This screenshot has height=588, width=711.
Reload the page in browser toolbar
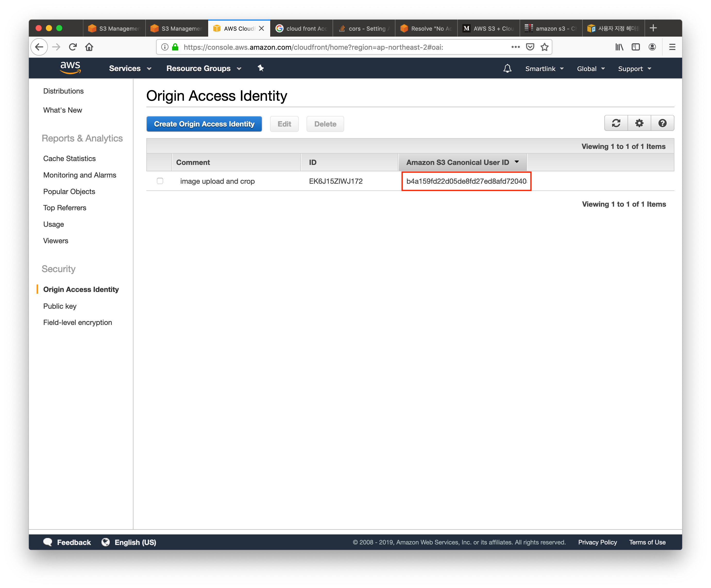click(x=73, y=47)
